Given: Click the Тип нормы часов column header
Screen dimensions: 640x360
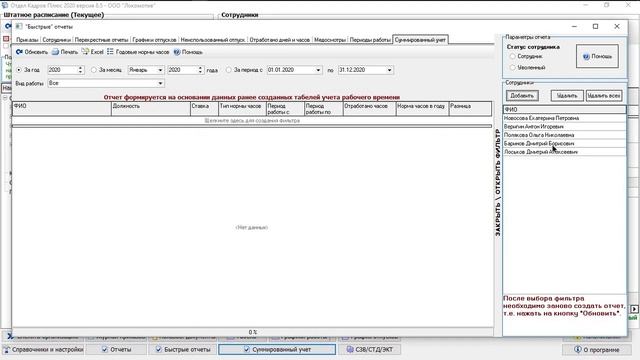Looking at the screenshot, I should 242,109.
